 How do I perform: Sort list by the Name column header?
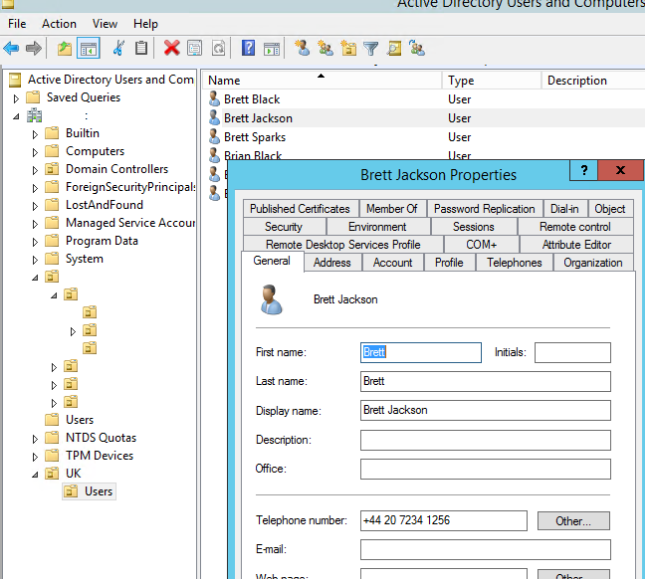[x=322, y=80]
